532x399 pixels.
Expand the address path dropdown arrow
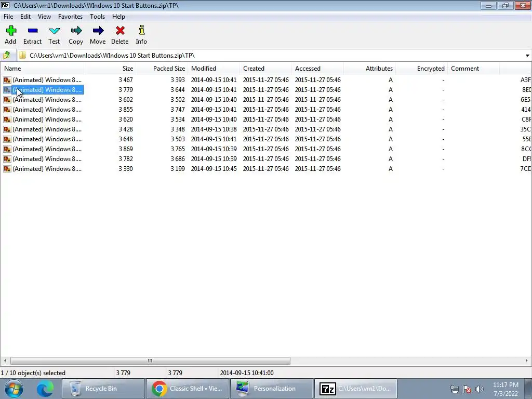[x=527, y=55]
